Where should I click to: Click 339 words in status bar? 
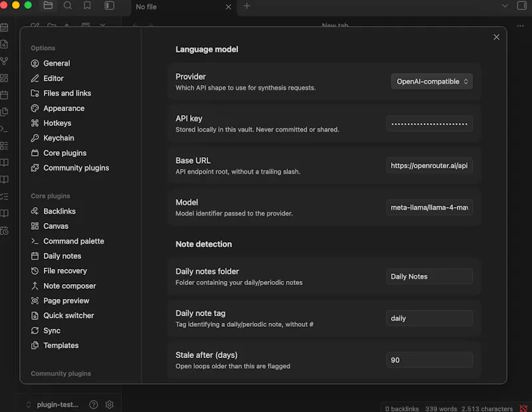tap(441, 409)
